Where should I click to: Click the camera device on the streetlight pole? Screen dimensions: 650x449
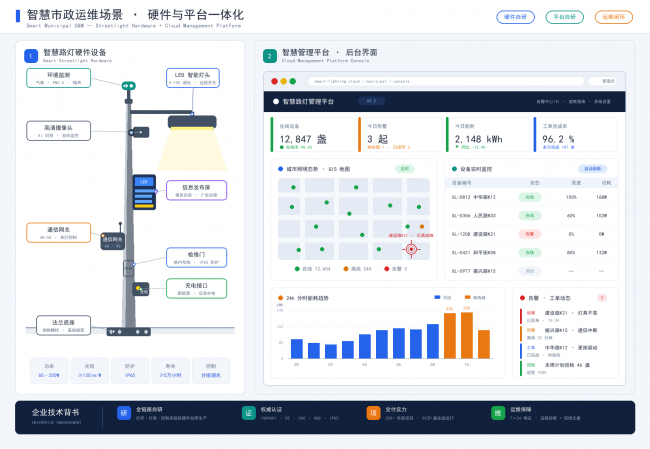click(138, 132)
